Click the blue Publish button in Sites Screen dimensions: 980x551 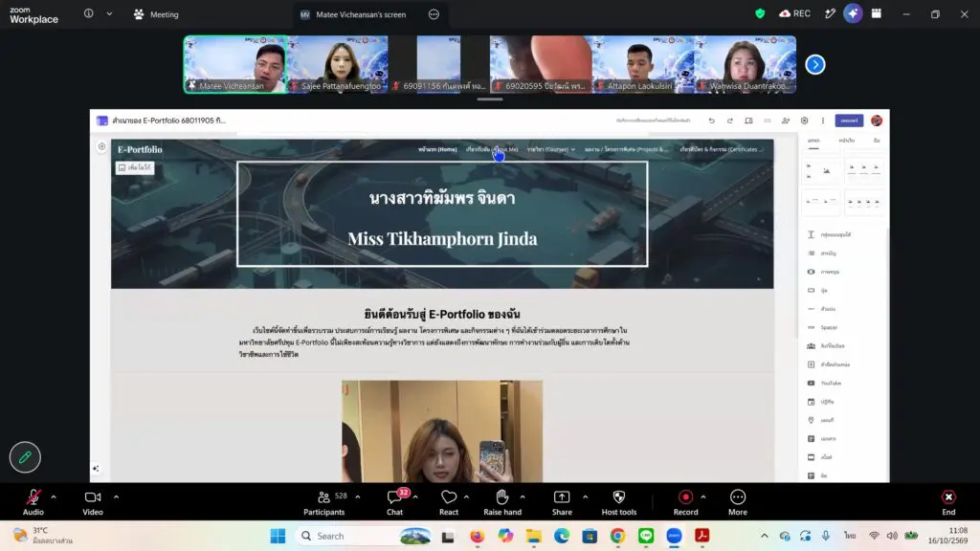pyautogui.click(x=849, y=121)
